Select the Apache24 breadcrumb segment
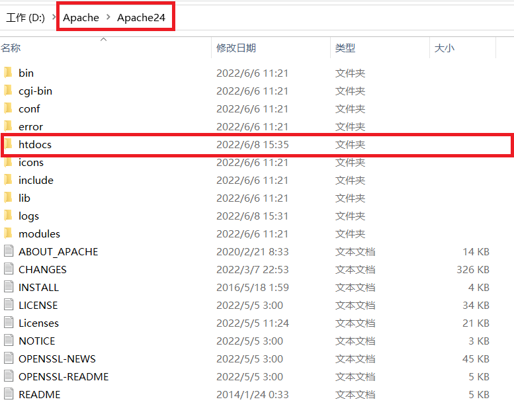514x420 pixels. [142, 17]
